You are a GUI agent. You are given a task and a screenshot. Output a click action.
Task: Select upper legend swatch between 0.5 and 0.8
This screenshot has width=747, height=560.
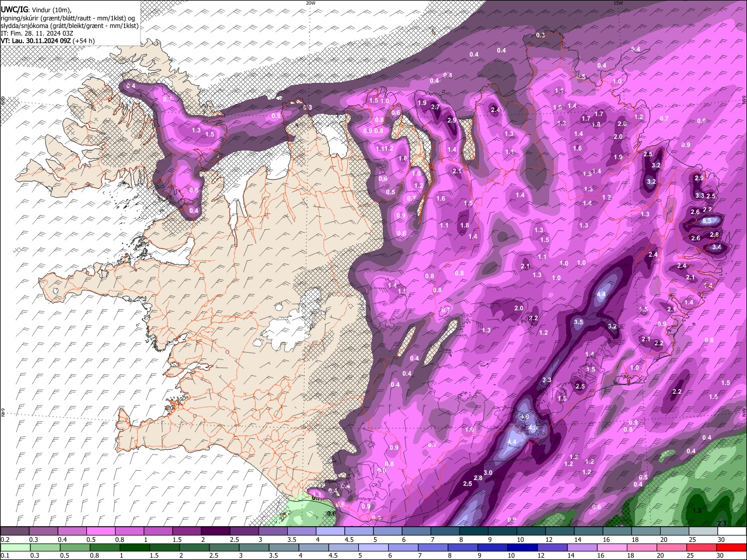coord(100,531)
